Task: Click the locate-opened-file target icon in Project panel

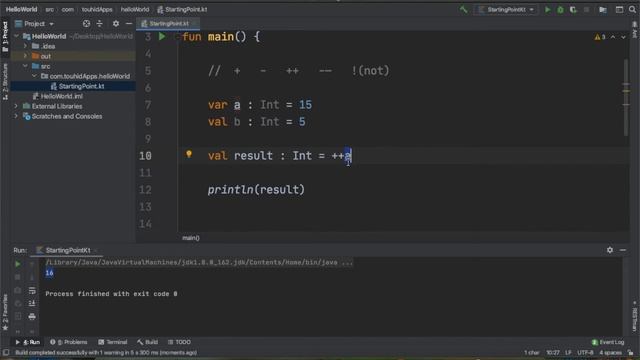Action: coord(86,24)
